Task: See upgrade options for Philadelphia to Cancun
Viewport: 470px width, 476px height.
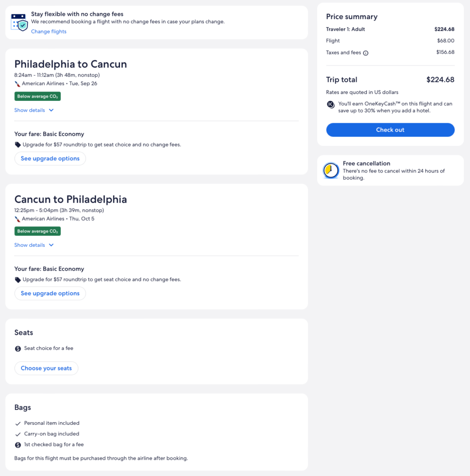Action: 50,159
